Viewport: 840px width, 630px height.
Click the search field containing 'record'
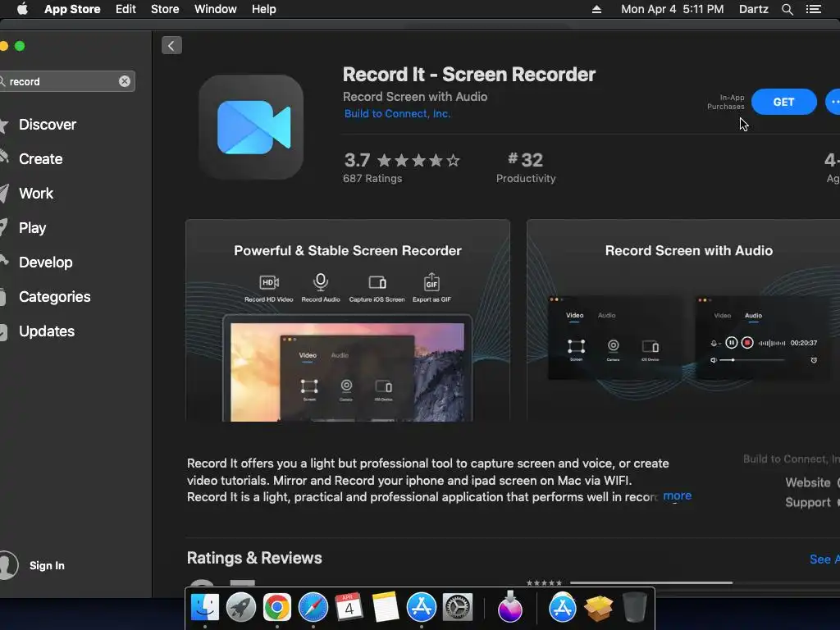pos(66,81)
